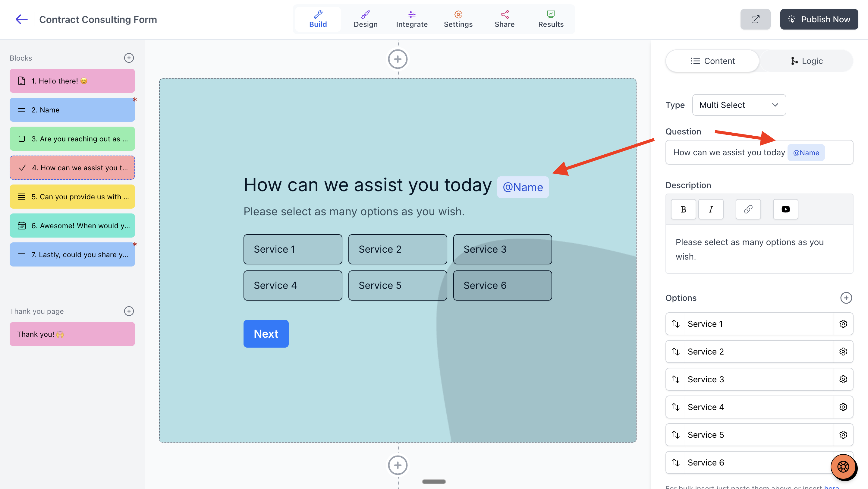Open the form preview in new window
Image resolution: width=868 pixels, height=489 pixels.
click(x=755, y=19)
